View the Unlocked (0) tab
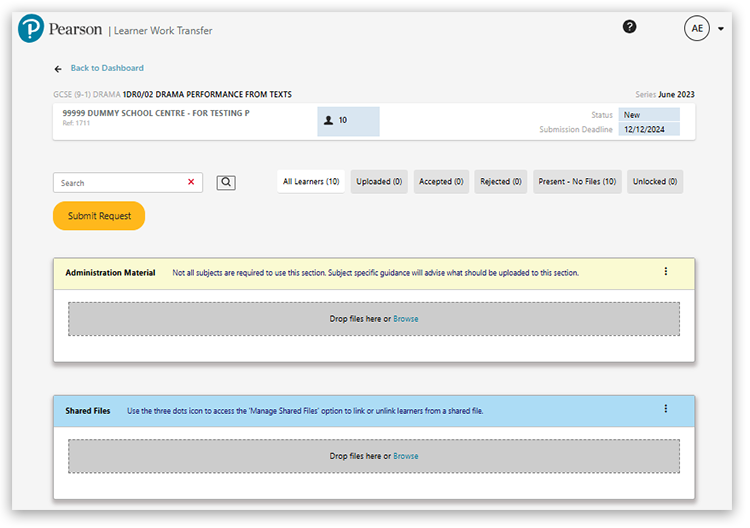The height and width of the screenshot is (528, 750). (655, 182)
